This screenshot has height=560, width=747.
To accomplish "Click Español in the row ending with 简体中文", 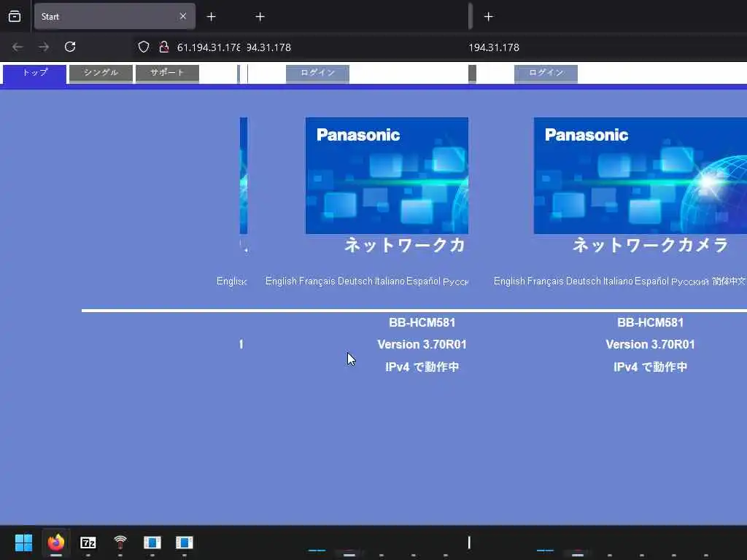I will 651,281.
